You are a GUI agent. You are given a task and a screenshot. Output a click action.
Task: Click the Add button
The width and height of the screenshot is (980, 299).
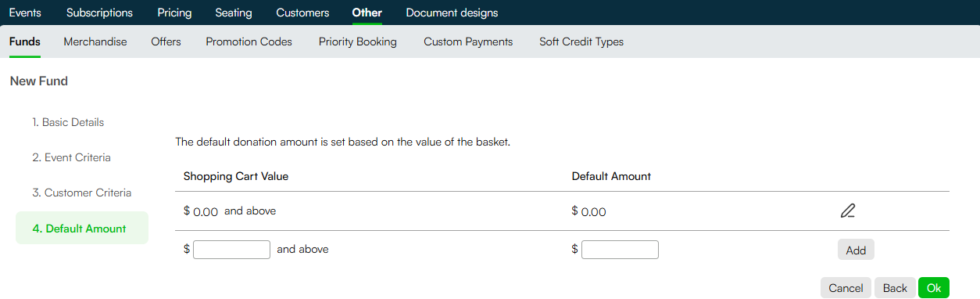pyautogui.click(x=856, y=250)
